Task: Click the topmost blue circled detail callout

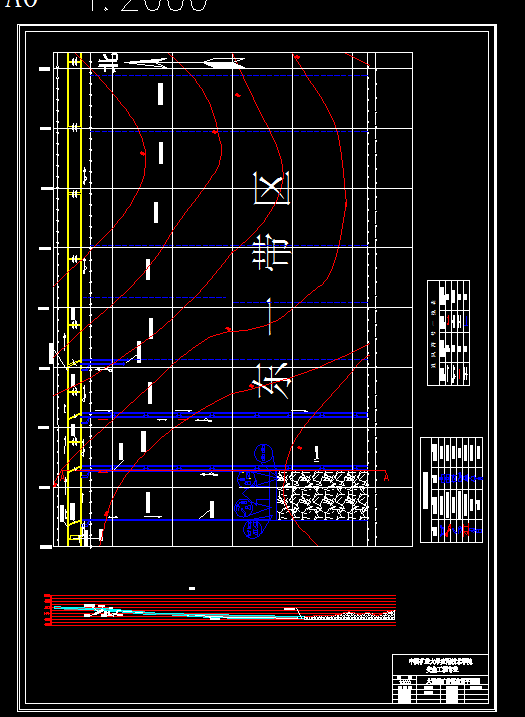Action: [263, 454]
